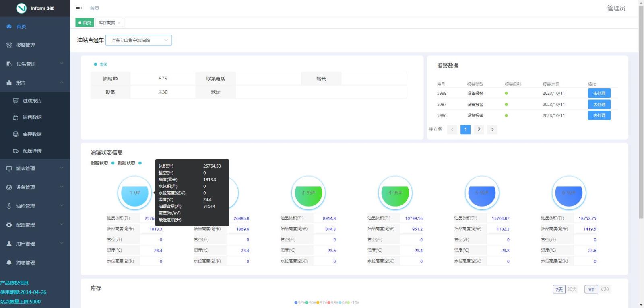Click the 3-95# green tank gauge
The width and height of the screenshot is (644, 308).
[308, 193]
